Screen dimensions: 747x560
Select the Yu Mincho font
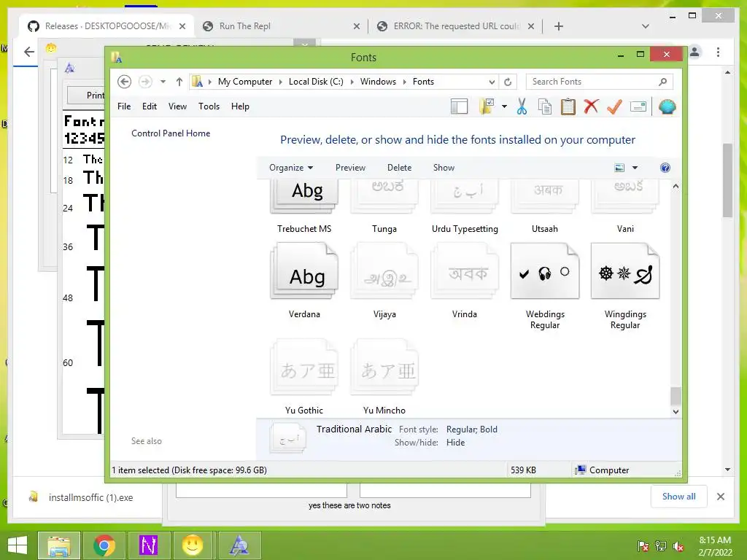[384, 377]
